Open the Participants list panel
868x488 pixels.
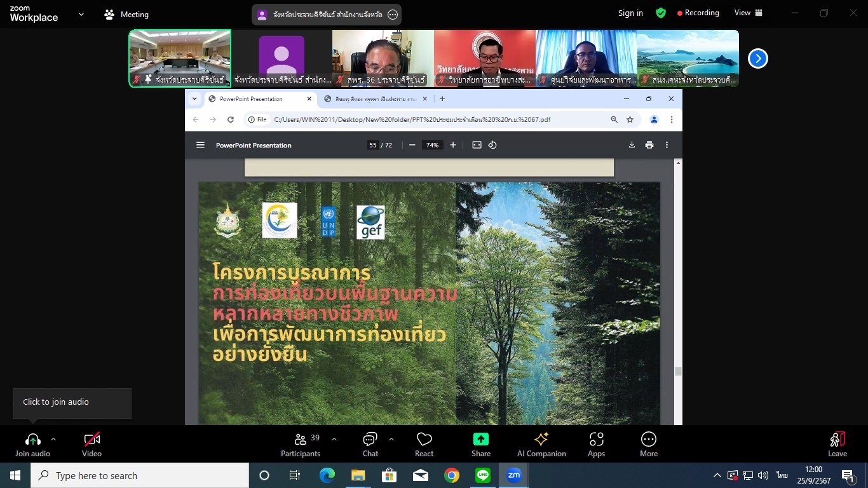click(x=301, y=444)
